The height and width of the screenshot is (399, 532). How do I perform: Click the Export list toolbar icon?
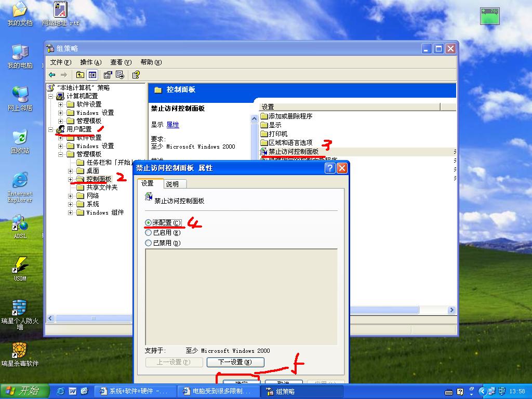[120, 75]
